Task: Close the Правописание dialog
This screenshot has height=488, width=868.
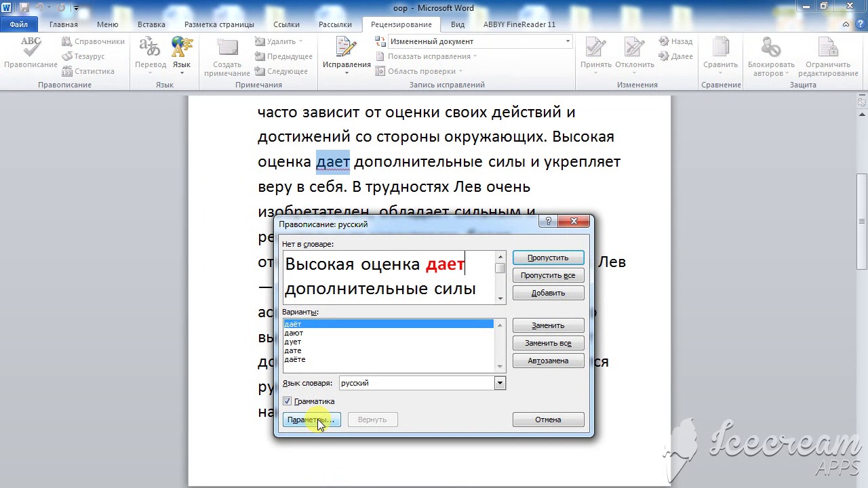Action: (x=574, y=222)
